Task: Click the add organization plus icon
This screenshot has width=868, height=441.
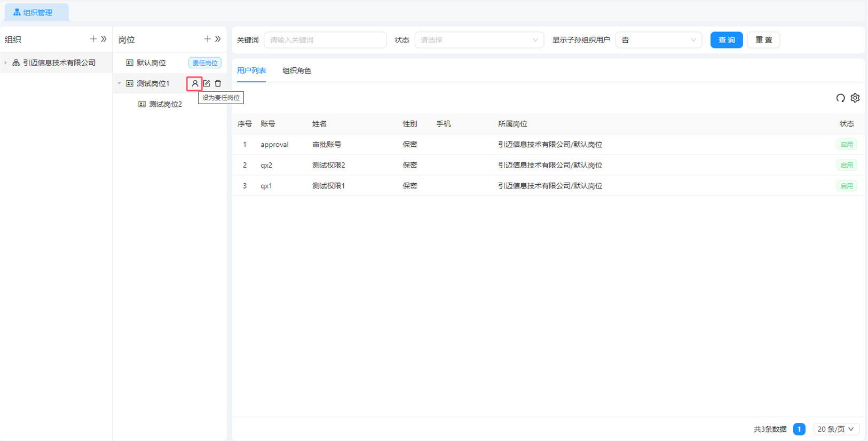Action: click(93, 39)
